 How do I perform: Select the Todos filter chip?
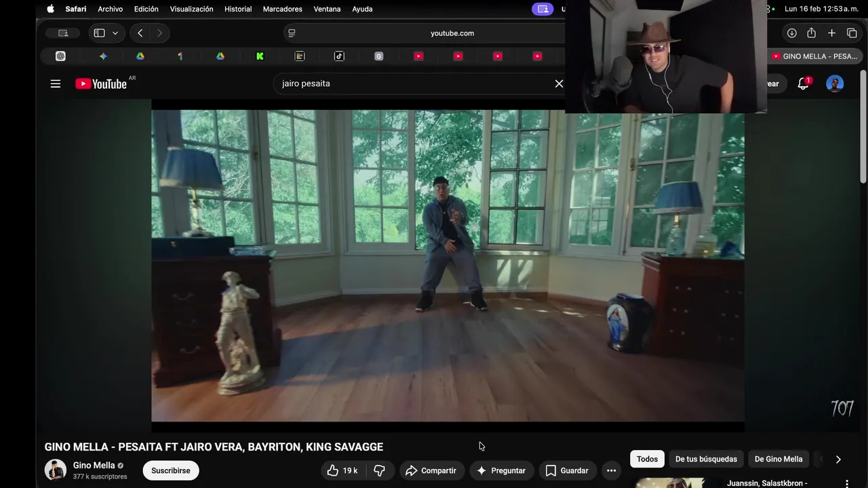click(647, 459)
